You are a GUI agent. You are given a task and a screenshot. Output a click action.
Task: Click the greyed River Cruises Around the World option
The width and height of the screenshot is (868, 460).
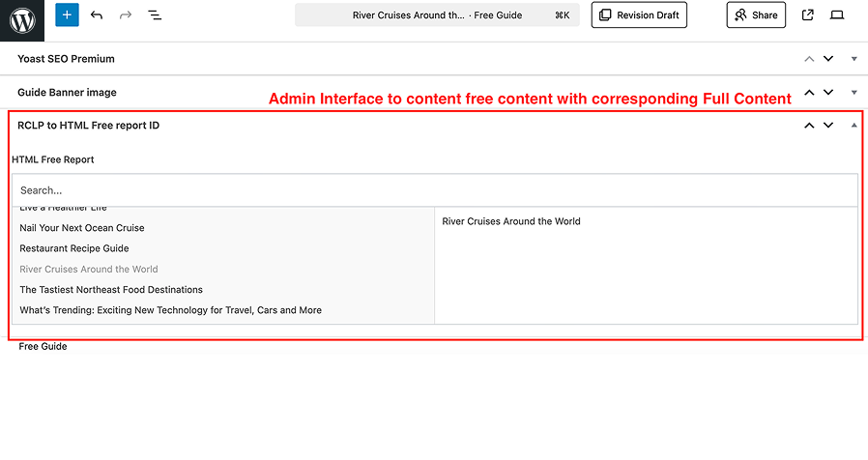89,269
